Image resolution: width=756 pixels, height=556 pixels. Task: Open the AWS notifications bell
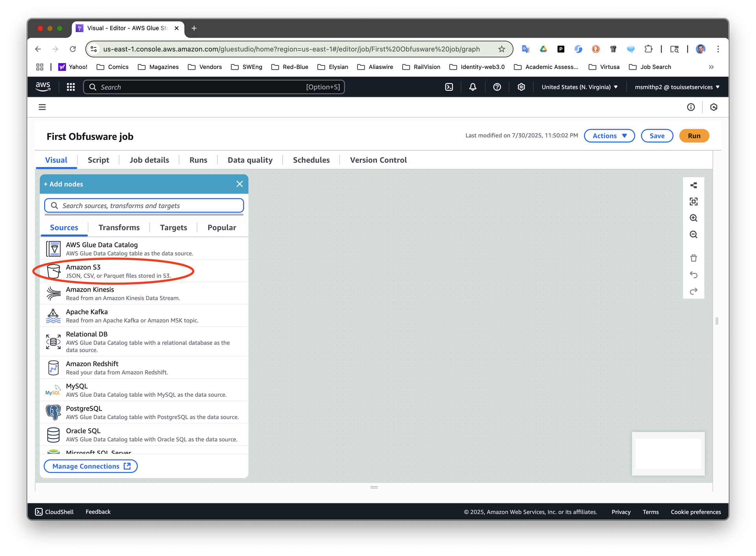click(473, 87)
